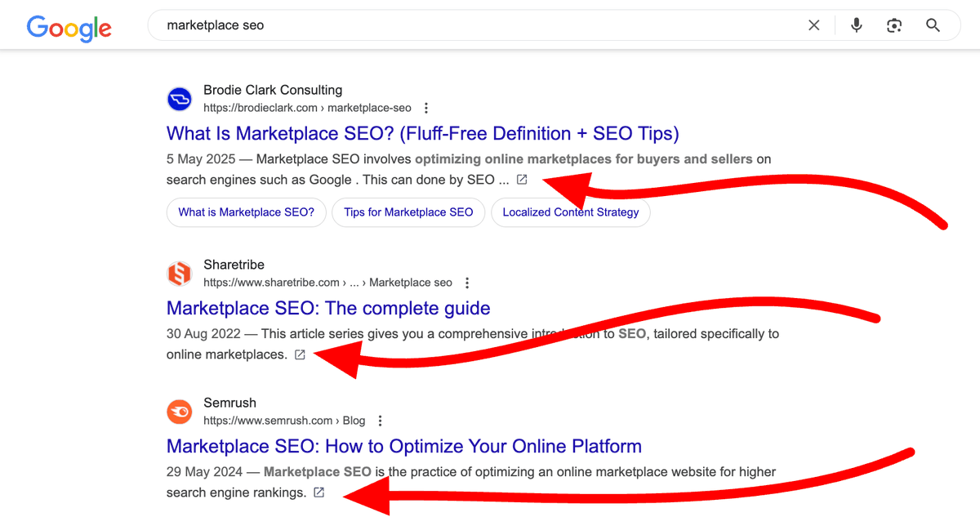The height and width of the screenshot is (517, 980).
Task: Click external-link icon after Brodie Clark snippet
Action: [522, 179]
